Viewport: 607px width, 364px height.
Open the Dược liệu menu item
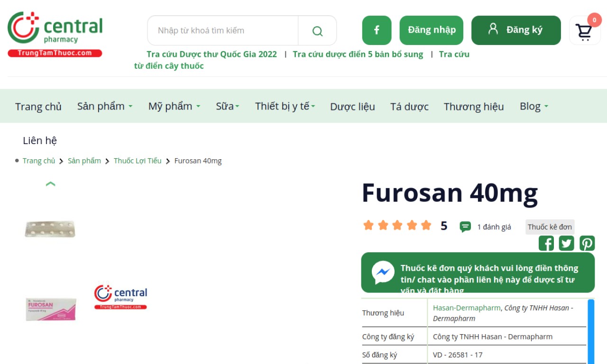tap(352, 107)
